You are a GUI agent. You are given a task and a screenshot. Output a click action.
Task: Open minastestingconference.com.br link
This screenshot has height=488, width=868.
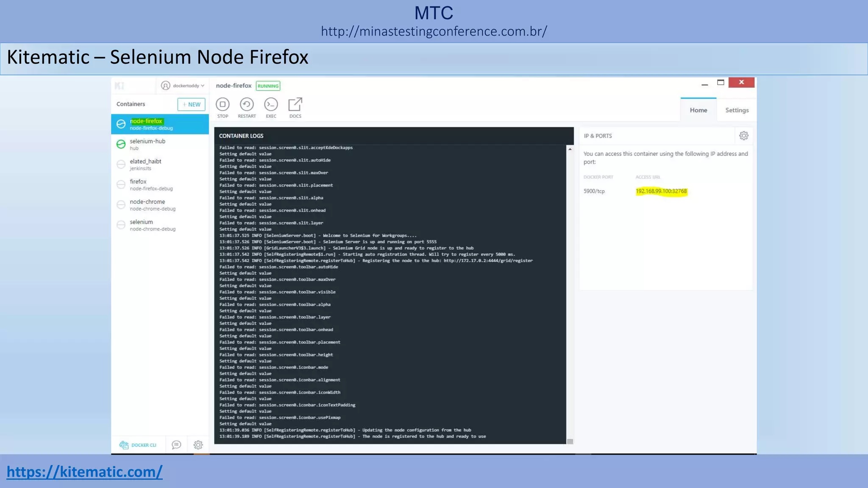[x=434, y=31]
